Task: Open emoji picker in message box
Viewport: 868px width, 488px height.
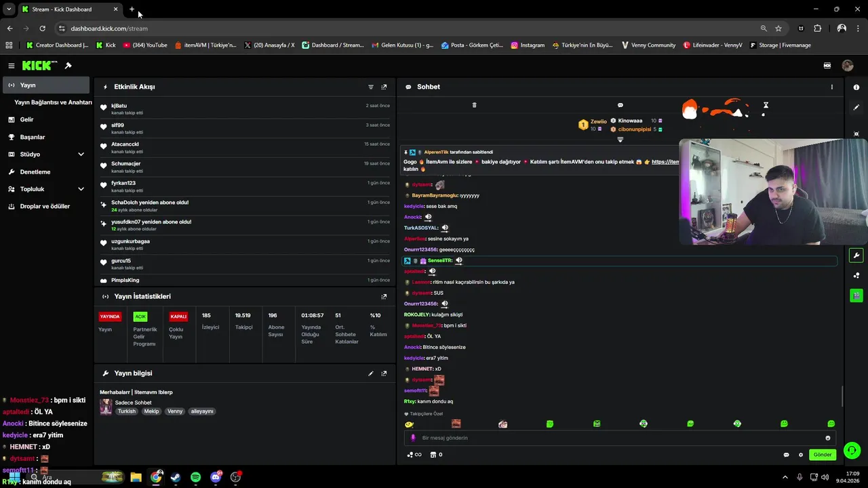Action: tap(827, 438)
